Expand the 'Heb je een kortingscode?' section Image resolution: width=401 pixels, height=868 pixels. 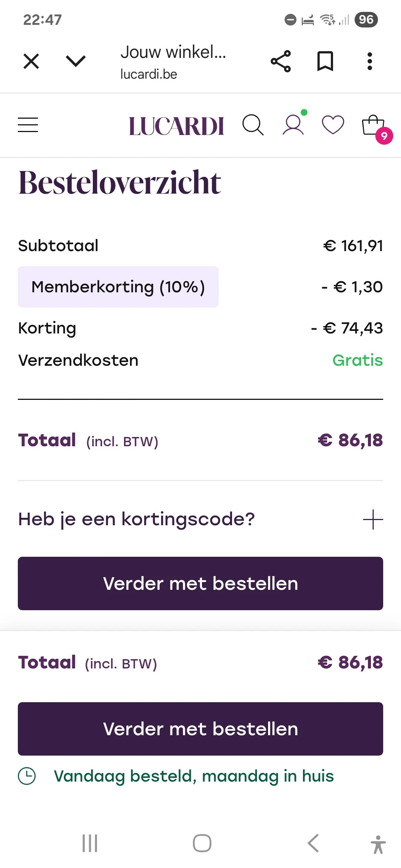click(x=137, y=519)
